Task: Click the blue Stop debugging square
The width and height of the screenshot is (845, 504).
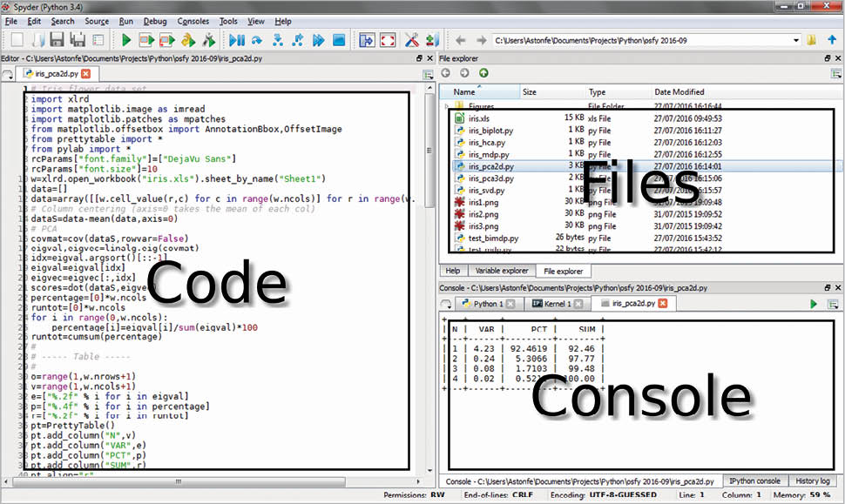Action: [338, 40]
